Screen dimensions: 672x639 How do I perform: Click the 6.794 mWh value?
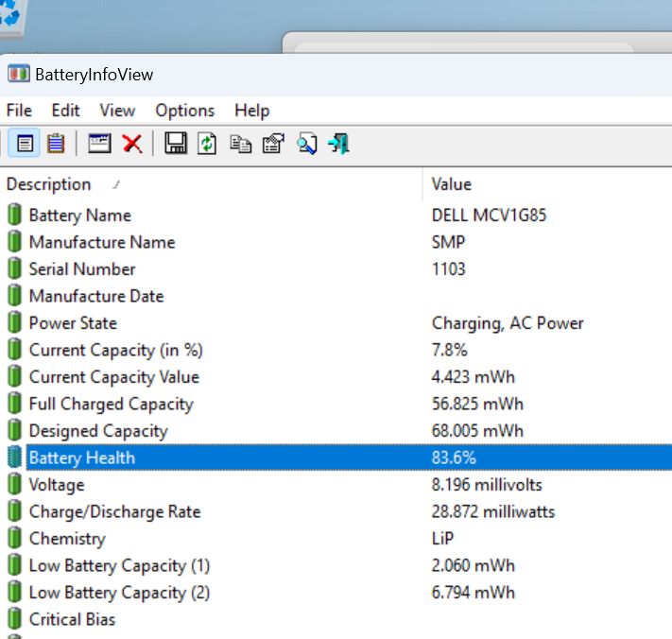coord(473,593)
